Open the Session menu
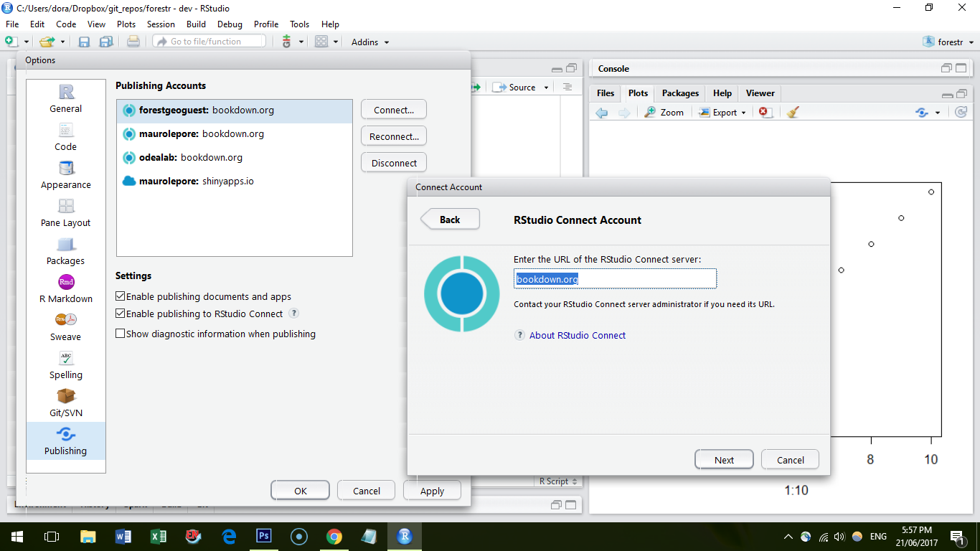Viewport: 980px width, 551px height. click(161, 24)
